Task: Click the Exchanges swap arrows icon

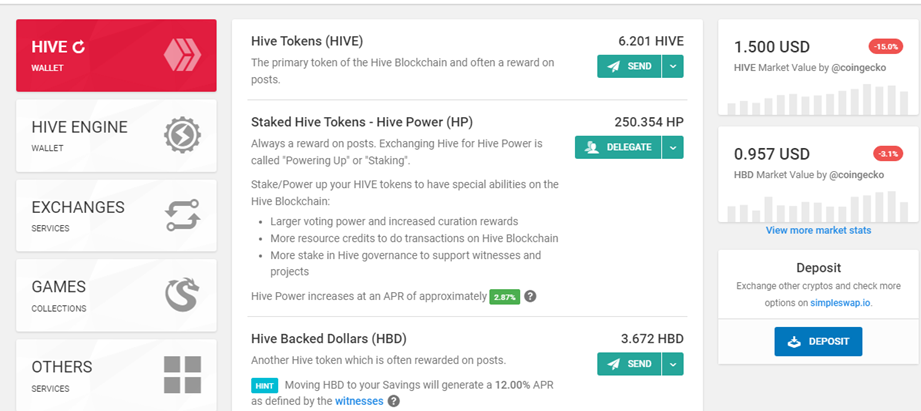Action: (x=182, y=215)
